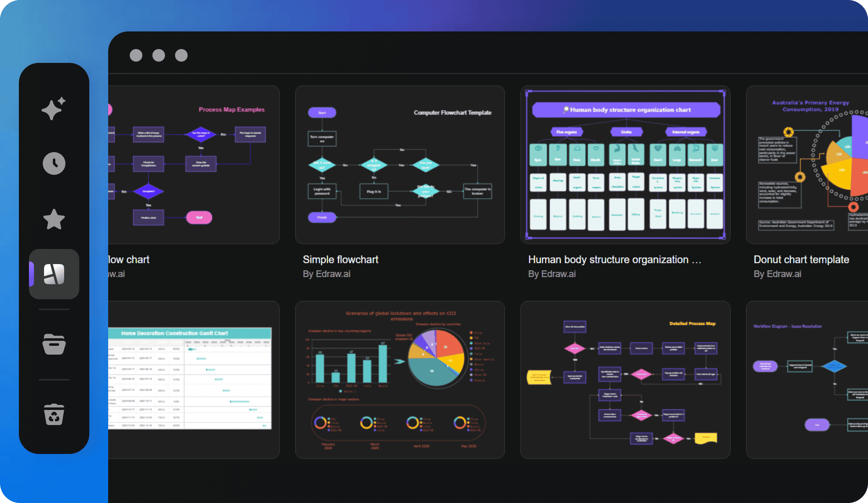Open Australia's Primary Energy donut chart thumbnail
868x503 pixels.
pos(807,165)
